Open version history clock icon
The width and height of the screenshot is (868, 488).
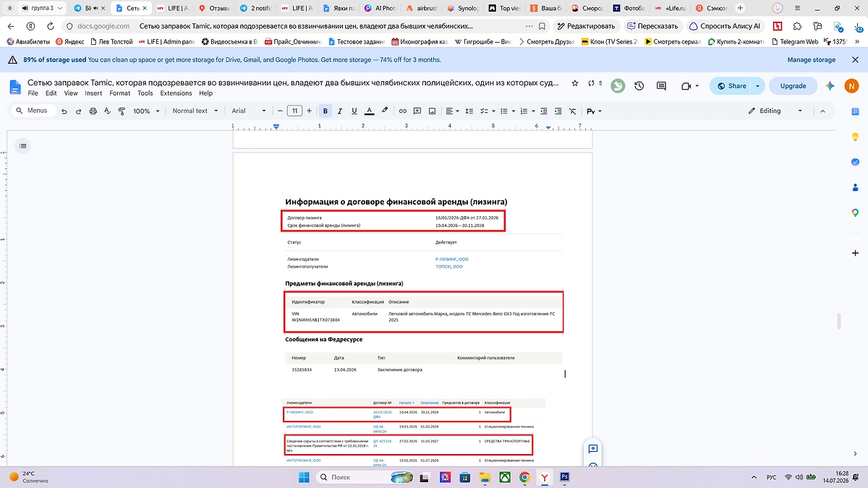click(639, 86)
